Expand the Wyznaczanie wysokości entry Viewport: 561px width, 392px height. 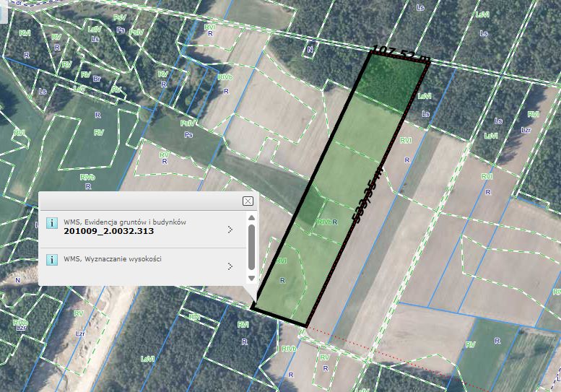click(x=230, y=266)
